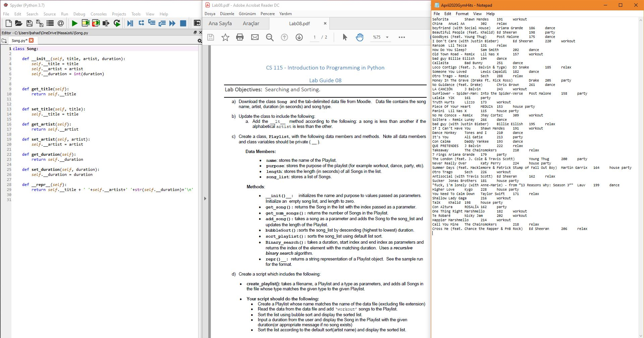Open Notepad Edit menu
This screenshot has width=644, height=338.
point(448,14)
